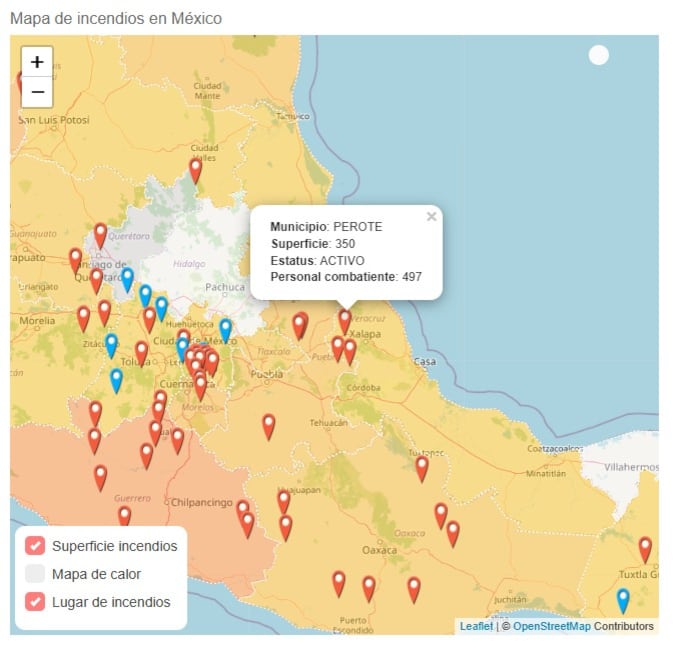The image size is (697, 653).
Task: Uncheck the Superficie incendios layer
Action: [x=35, y=546]
